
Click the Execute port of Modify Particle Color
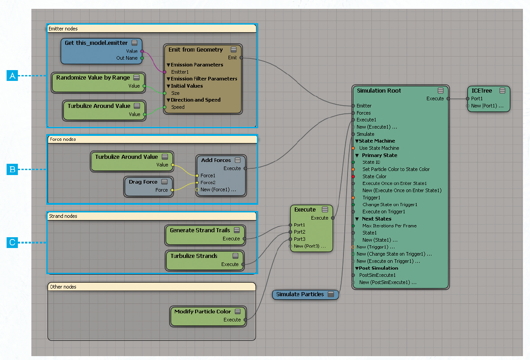[245, 320]
